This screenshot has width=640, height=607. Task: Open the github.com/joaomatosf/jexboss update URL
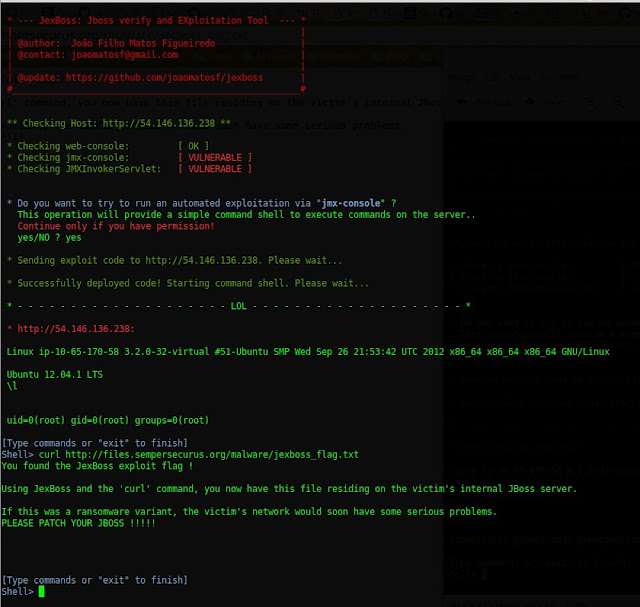coord(164,78)
